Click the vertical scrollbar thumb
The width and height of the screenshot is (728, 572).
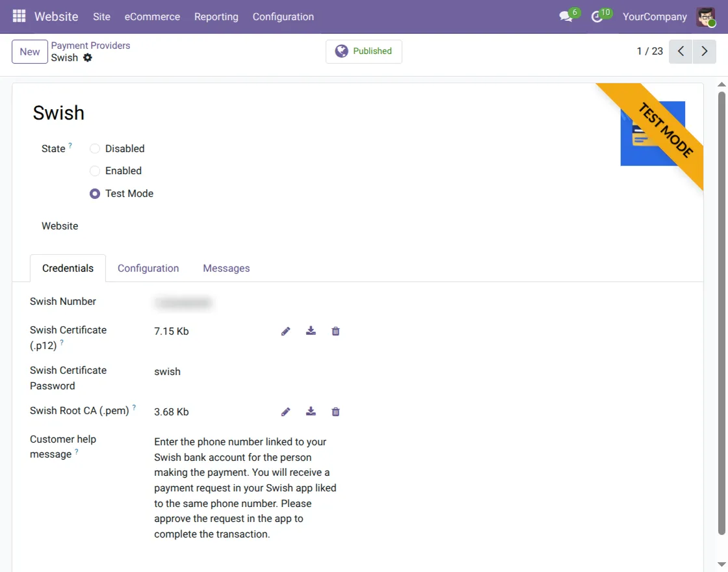(x=721, y=313)
